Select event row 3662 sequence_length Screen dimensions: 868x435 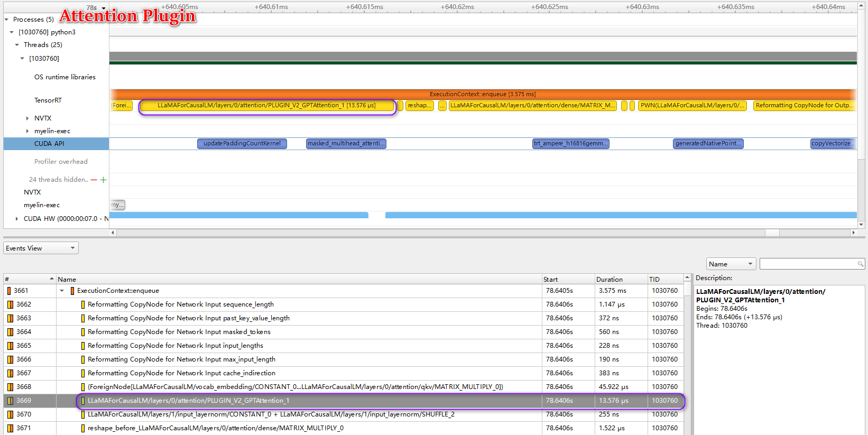(344, 304)
